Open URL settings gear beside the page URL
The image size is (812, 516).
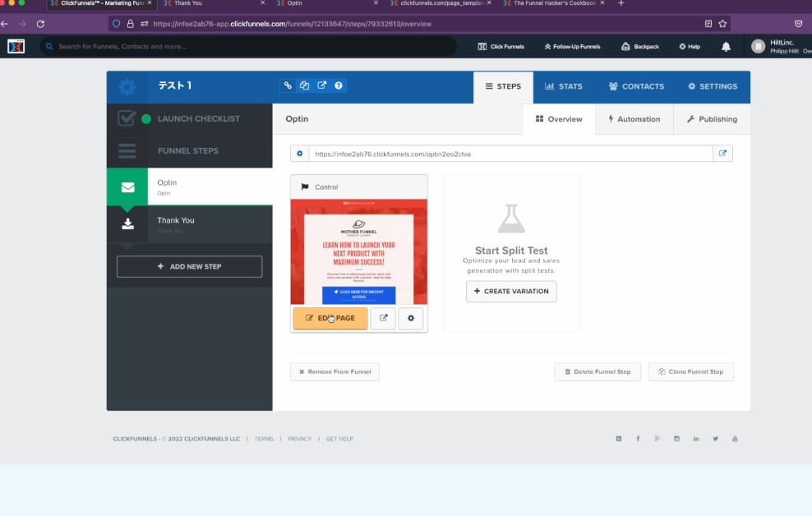coord(300,154)
